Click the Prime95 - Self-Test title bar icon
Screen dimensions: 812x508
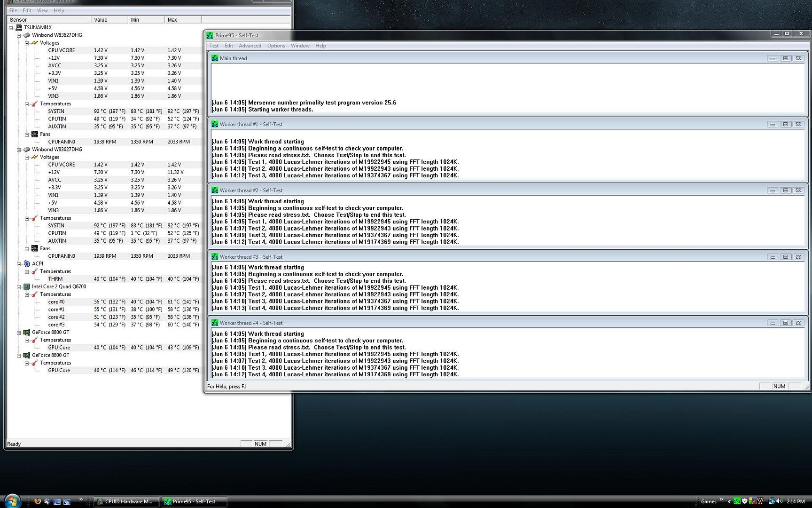tap(210, 35)
